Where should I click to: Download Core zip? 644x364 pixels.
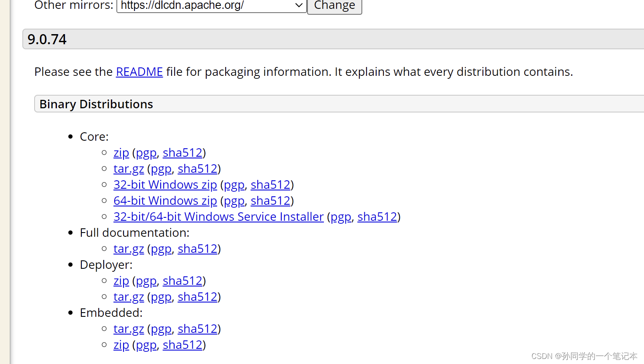pos(121,153)
